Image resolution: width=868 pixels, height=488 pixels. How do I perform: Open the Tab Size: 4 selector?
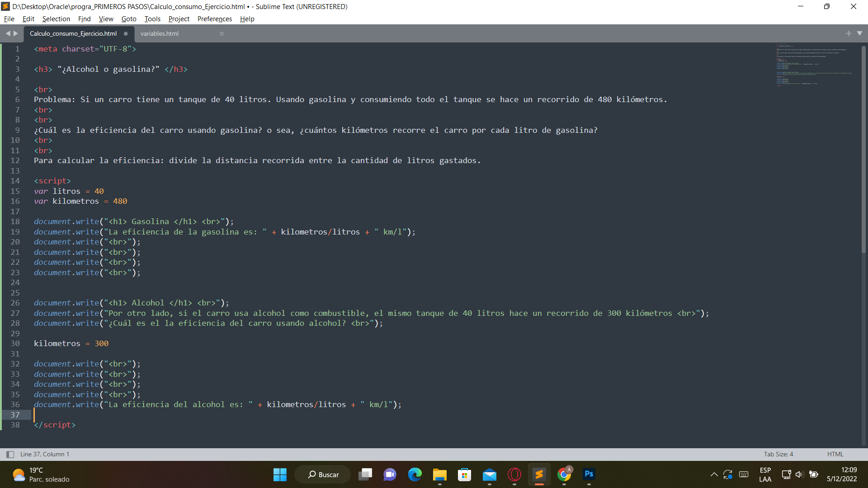[x=778, y=454]
